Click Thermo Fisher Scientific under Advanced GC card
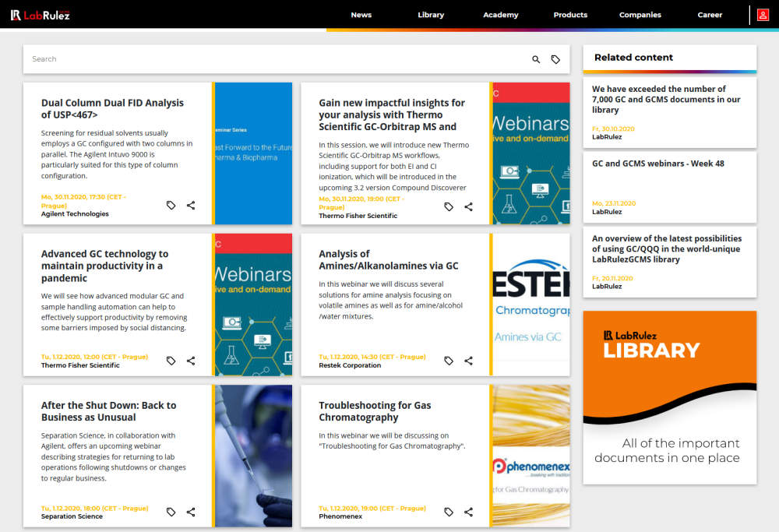Image resolution: width=779 pixels, height=532 pixels. tap(80, 365)
